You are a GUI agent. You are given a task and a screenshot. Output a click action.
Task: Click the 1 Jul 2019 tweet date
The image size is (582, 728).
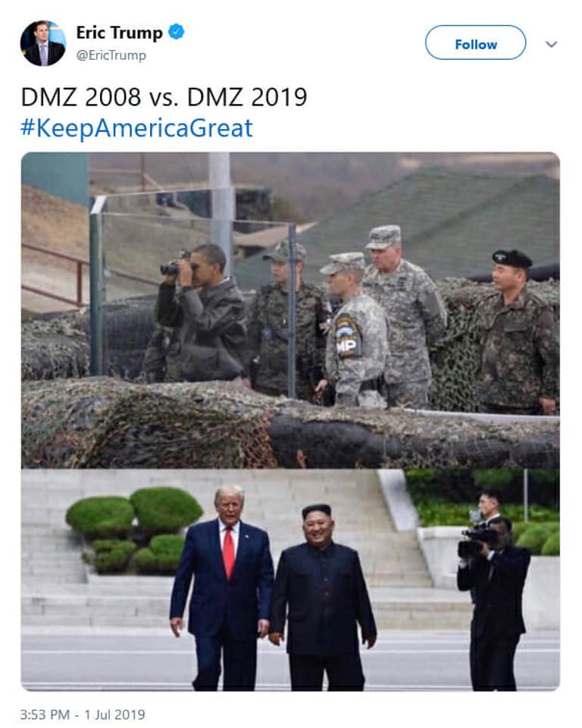(x=114, y=714)
